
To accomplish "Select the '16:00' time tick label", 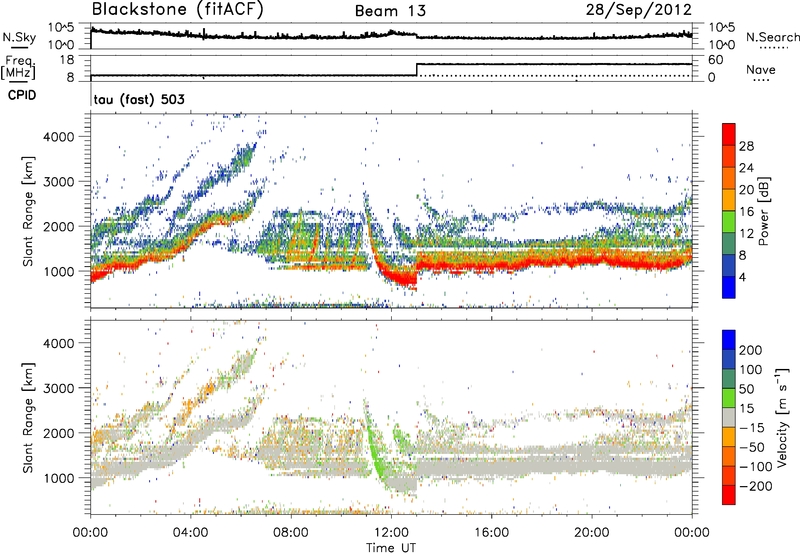I will tap(491, 533).
